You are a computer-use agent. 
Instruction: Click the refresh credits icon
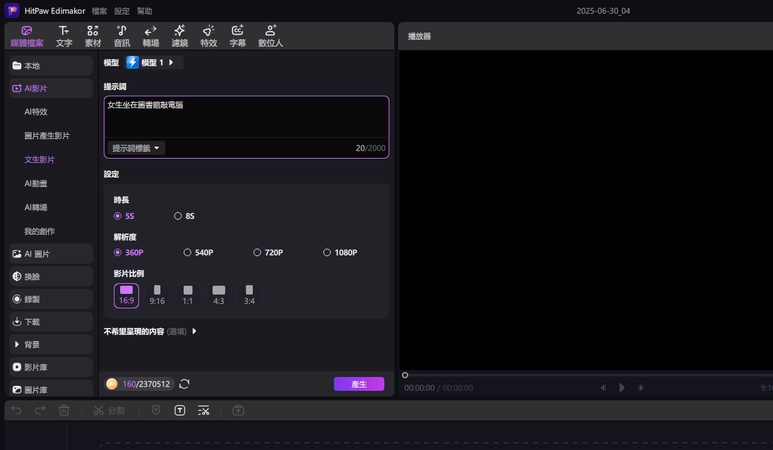click(x=184, y=384)
